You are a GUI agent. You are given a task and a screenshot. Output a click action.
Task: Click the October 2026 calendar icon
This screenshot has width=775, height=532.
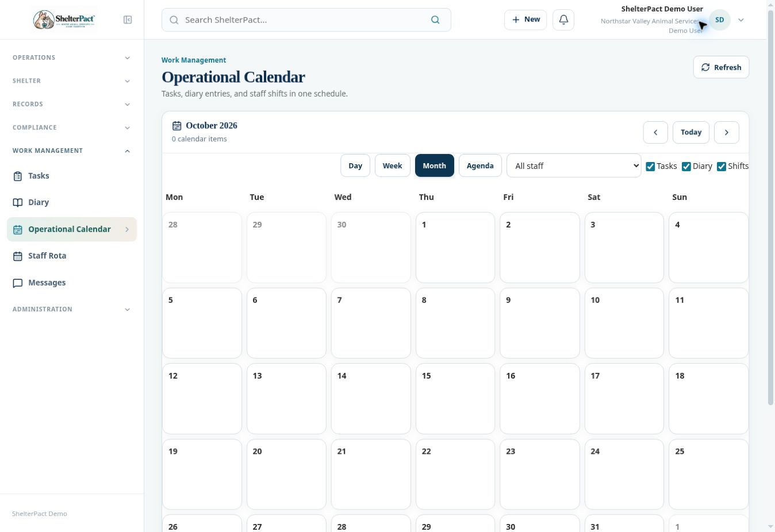point(177,125)
